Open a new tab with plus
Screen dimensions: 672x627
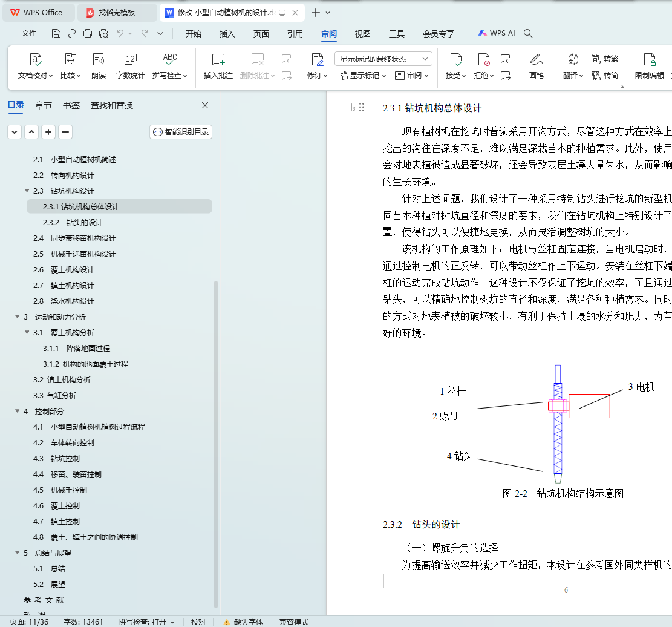pos(315,13)
